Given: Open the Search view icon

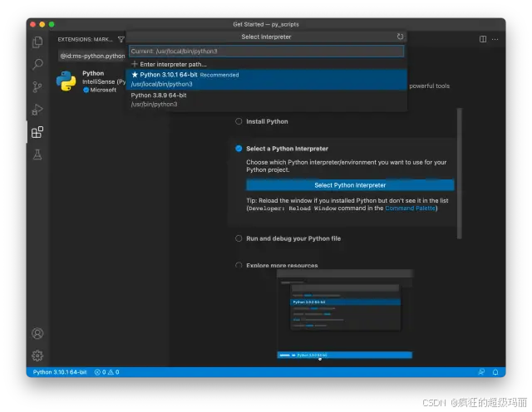Looking at the screenshot, I should coord(37,64).
